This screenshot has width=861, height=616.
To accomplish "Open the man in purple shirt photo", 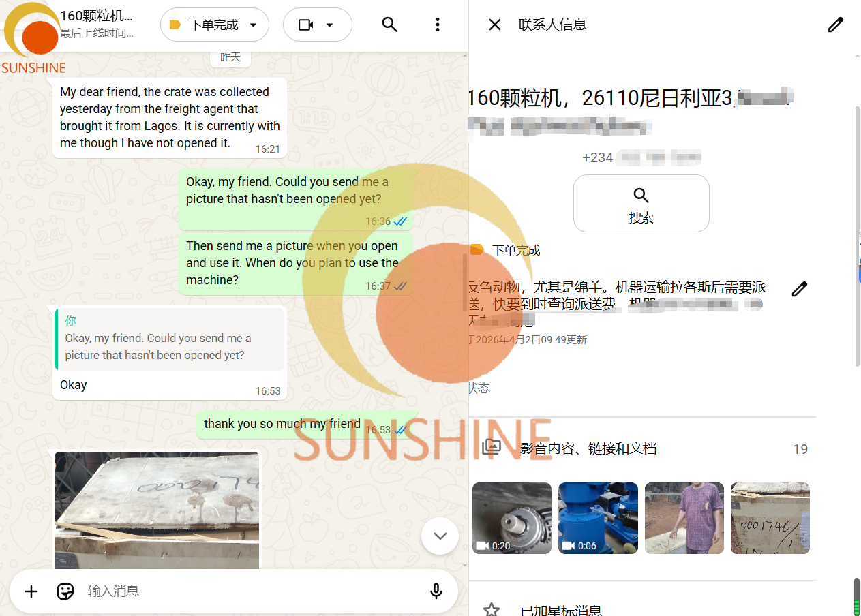I will (x=684, y=518).
